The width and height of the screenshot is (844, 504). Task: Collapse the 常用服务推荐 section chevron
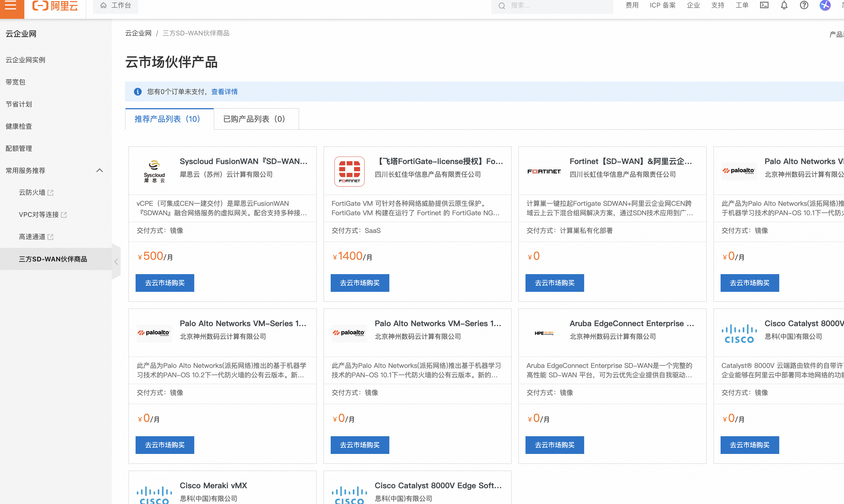(x=100, y=170)
